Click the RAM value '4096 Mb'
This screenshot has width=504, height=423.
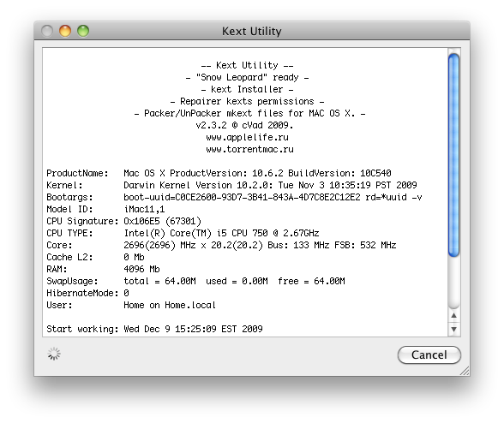141,269
